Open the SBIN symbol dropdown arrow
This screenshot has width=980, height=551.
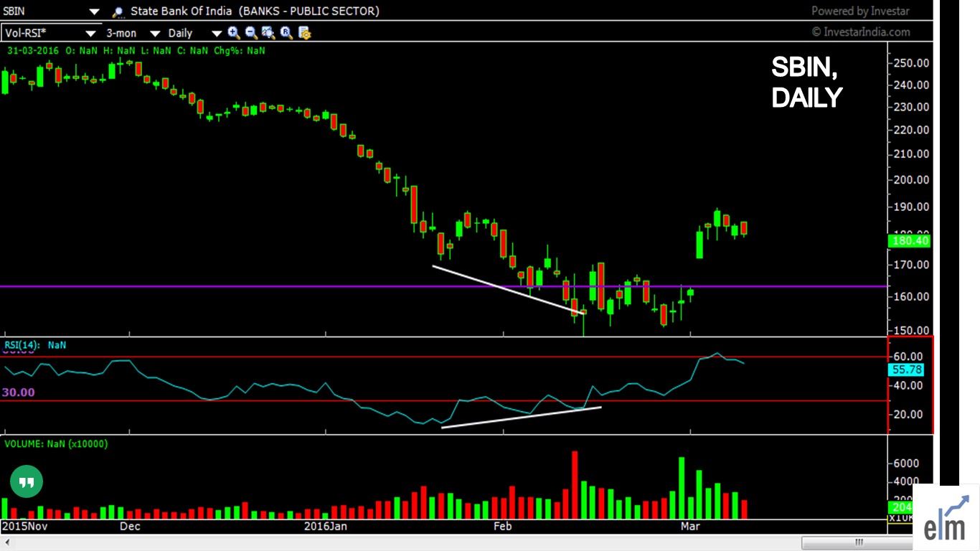pos(94,11)
